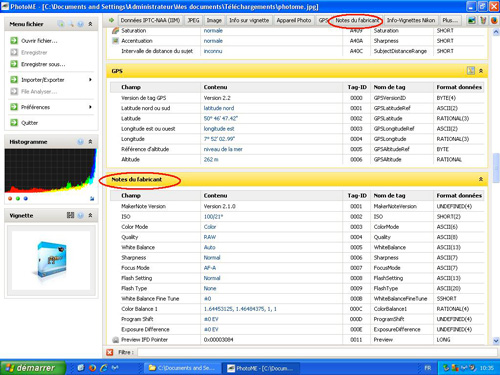Click the histogram graph display

(51, 171)
